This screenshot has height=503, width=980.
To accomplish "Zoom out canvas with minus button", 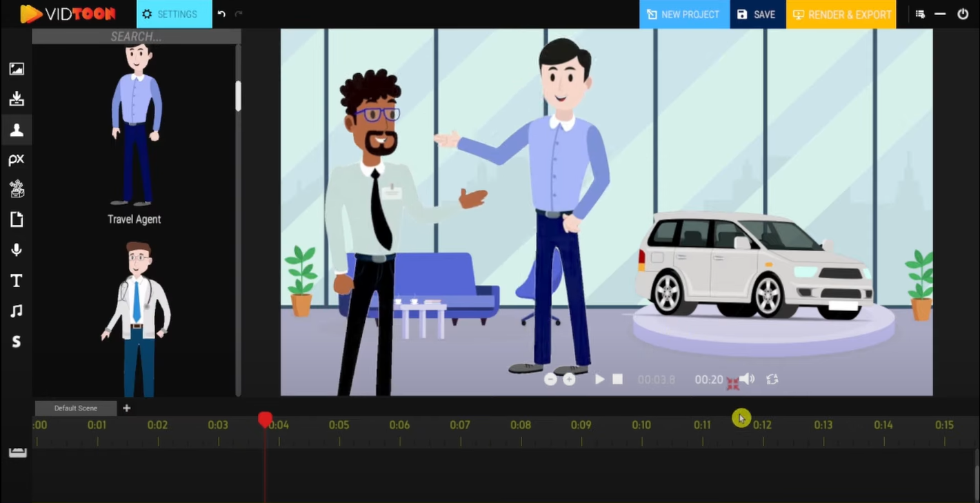I will [x=550, y=379].
